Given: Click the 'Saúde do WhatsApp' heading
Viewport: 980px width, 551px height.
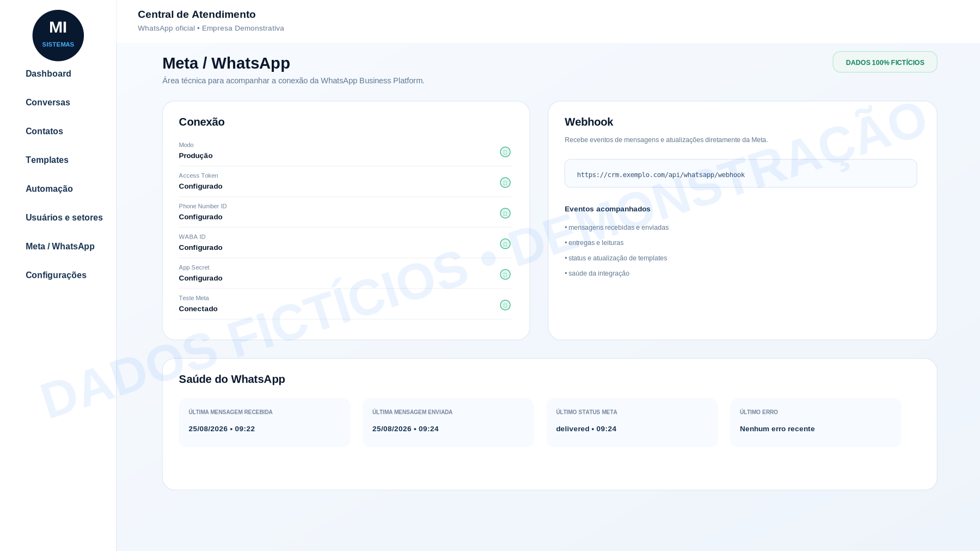Looking at the screenshot, I should (x=232, y=379).
